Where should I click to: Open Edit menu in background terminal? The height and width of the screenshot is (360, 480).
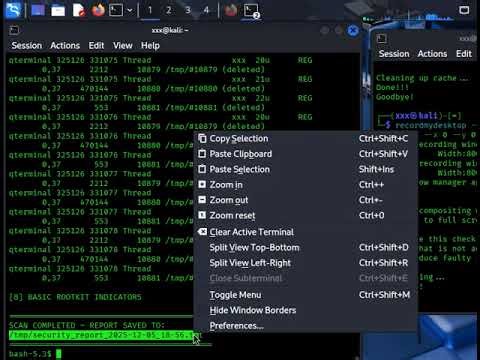(x=464, y=54)
